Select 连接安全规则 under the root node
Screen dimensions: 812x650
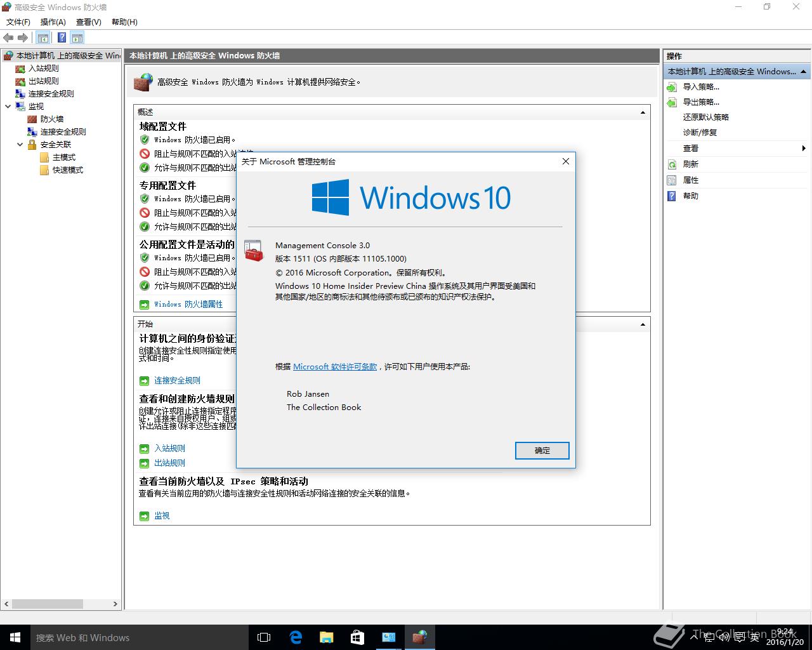[x=51, y=94]
